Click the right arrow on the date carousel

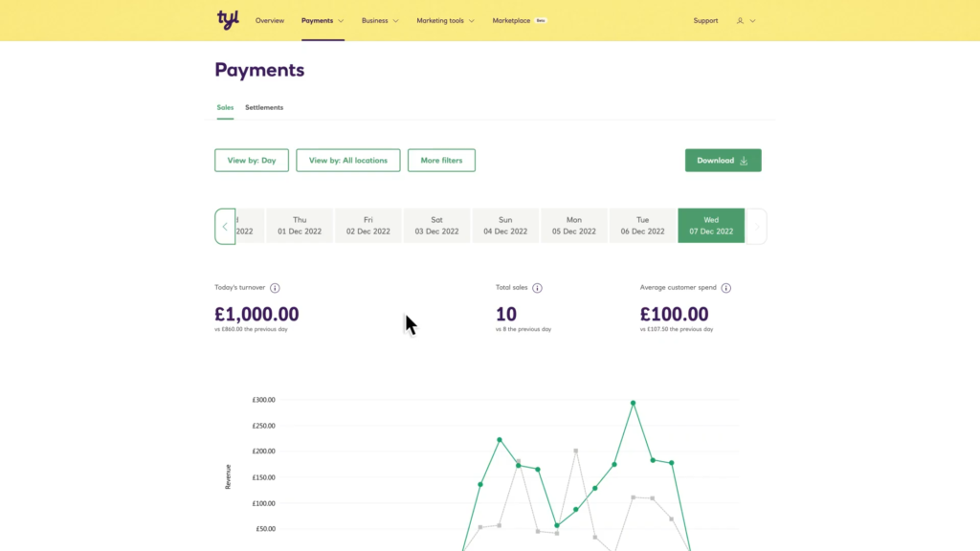756,226
